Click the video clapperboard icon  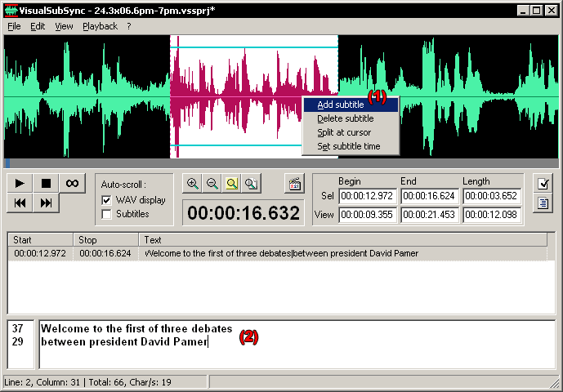[x=295, y=183]
